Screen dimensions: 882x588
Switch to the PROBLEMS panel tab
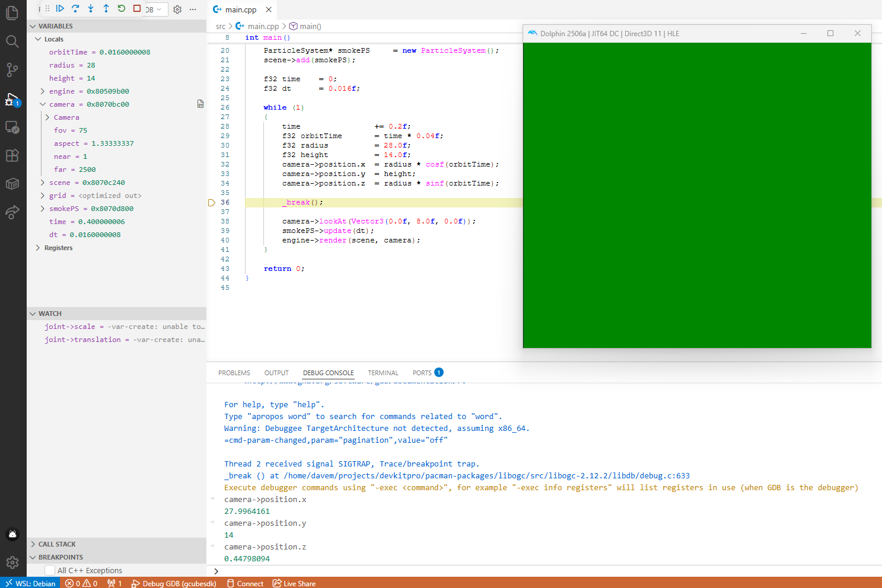(234, 373)
